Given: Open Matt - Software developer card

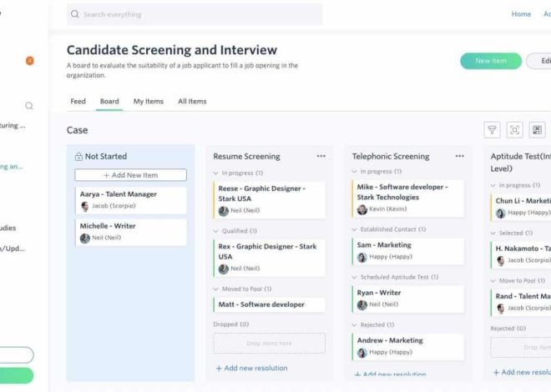Looking at the screenshot, I should (269, 304).
